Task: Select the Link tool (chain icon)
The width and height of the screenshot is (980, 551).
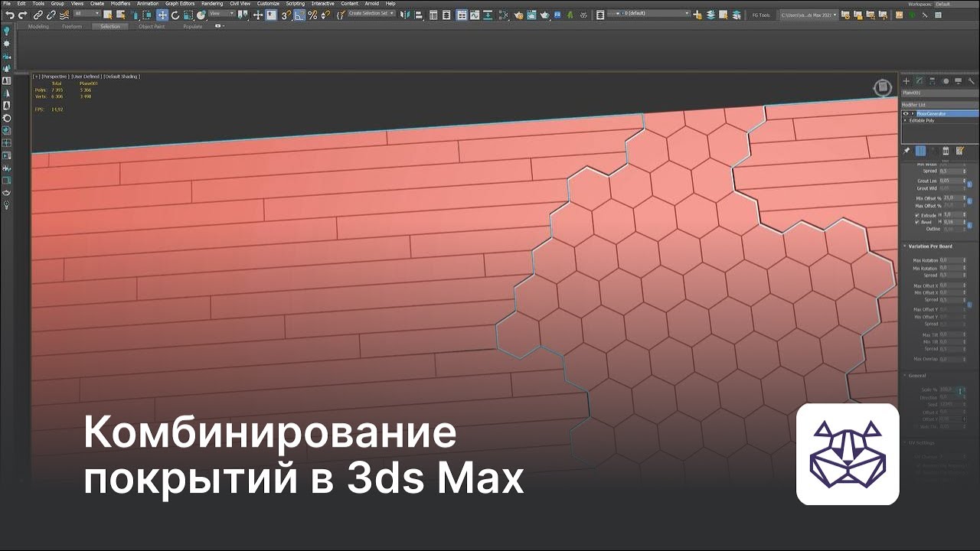Action: [38, 15]
